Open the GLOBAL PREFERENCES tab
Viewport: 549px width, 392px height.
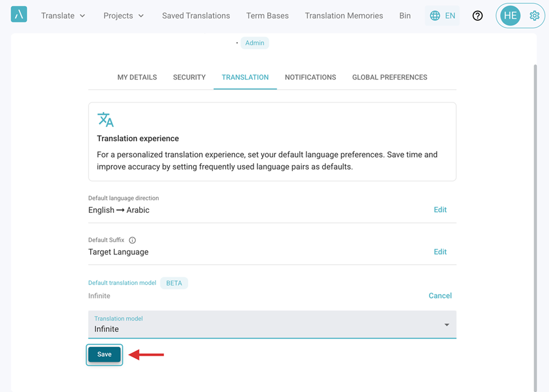click(x=389, y=77)
